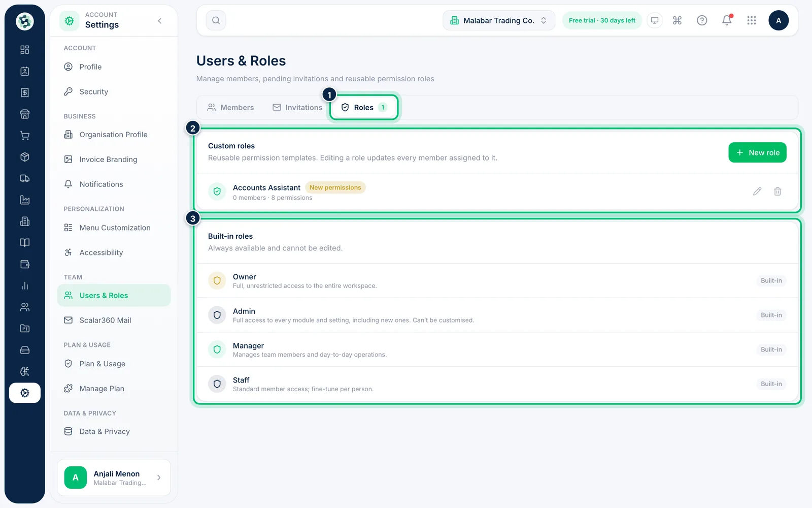Go to Menu Customization settings
The width and height of the screenshot is (812, 508).
[x=114, y=228]
